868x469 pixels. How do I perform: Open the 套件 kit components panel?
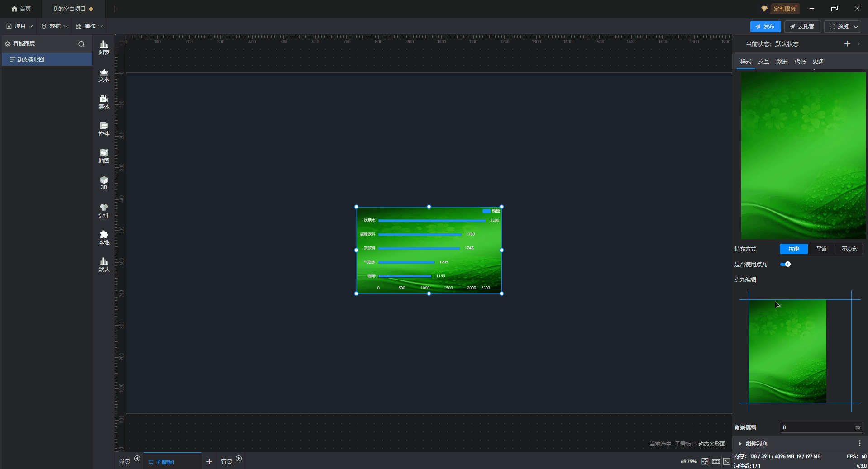pyautogui.click(x=104, y=210)
